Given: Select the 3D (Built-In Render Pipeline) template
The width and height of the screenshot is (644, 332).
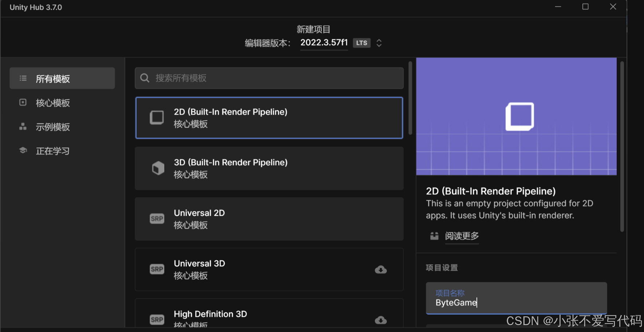Looking at the screenshot, I should pyautogui.click(x=269, y=168).
